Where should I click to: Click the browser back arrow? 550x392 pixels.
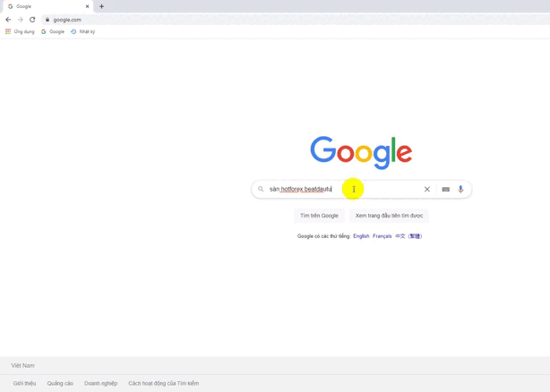pyautogui.click(x=8, y=20)
